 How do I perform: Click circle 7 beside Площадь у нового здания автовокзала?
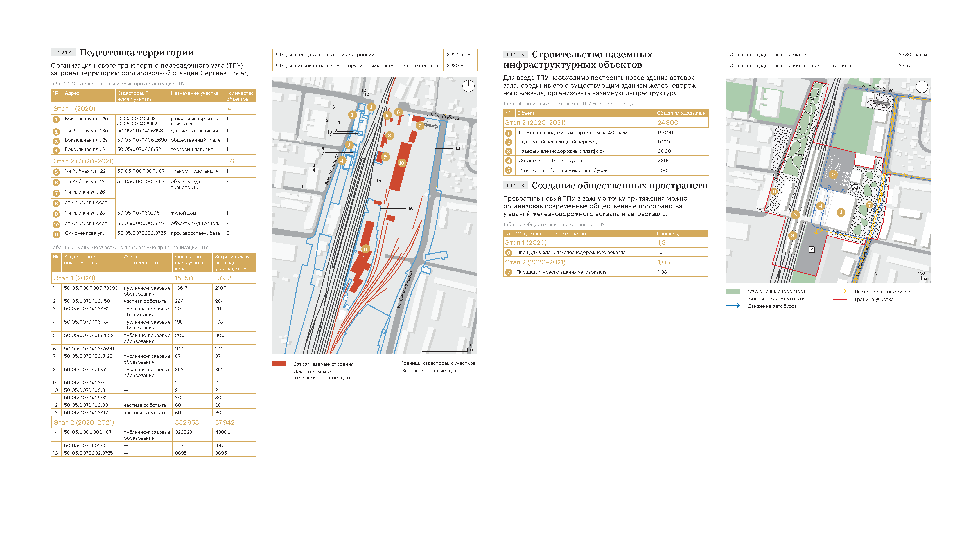[508, 272]
